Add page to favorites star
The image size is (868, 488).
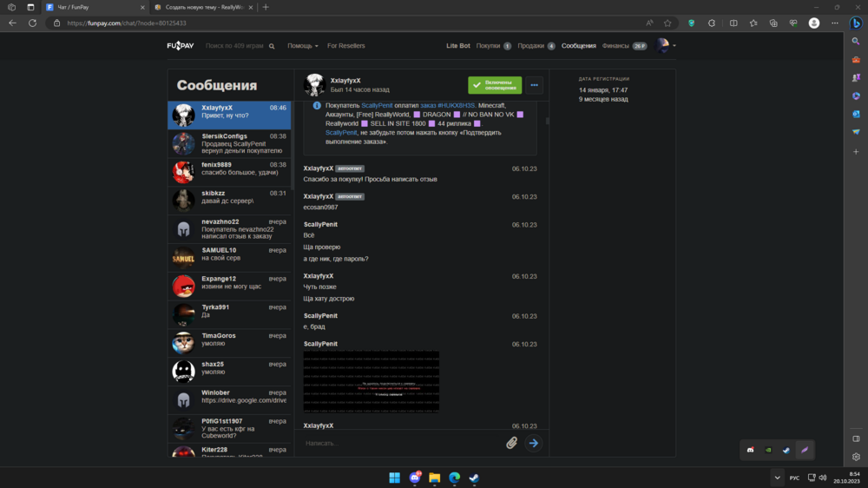[667, 23]
